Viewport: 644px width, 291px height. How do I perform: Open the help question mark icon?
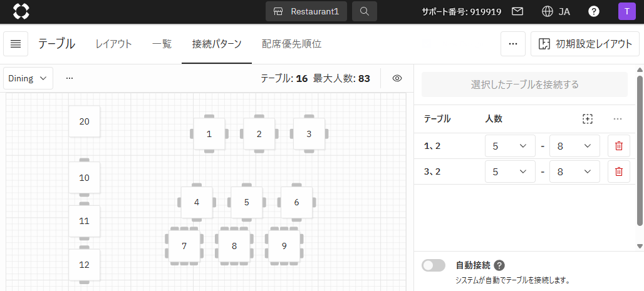(593, 11)
